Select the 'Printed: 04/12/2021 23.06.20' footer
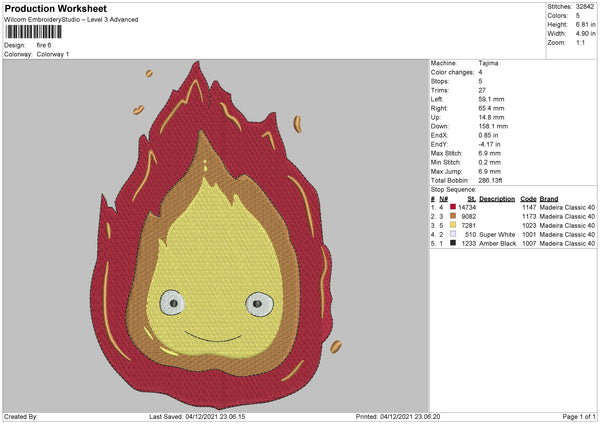Screen dimensions: 600x424 [x=398, y=417]
